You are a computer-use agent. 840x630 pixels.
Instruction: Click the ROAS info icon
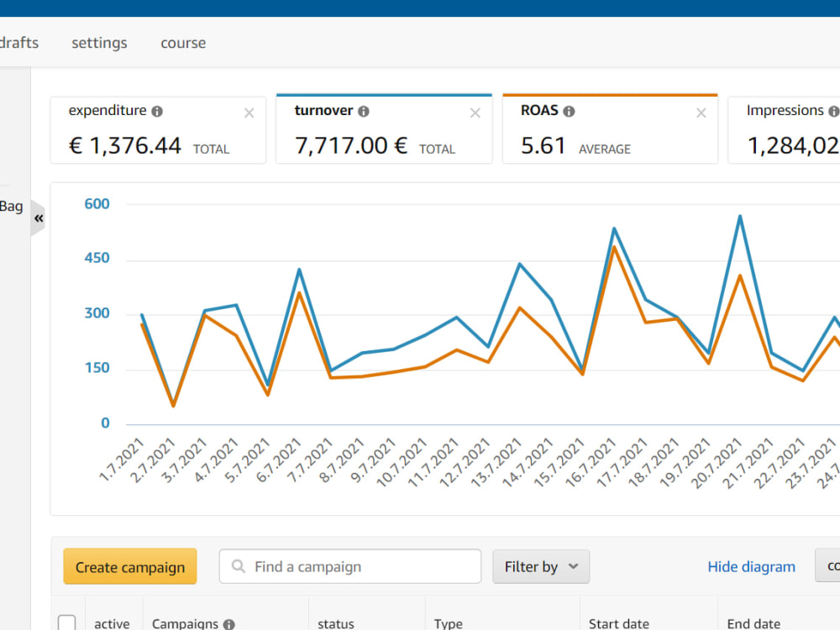coord(569,112)
